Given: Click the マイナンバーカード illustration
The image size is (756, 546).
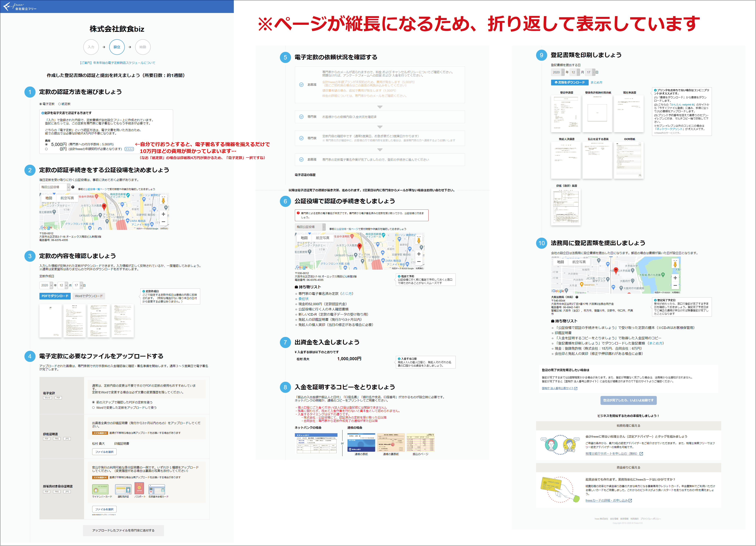Looking at the screenshot, I should coord(100,489).
